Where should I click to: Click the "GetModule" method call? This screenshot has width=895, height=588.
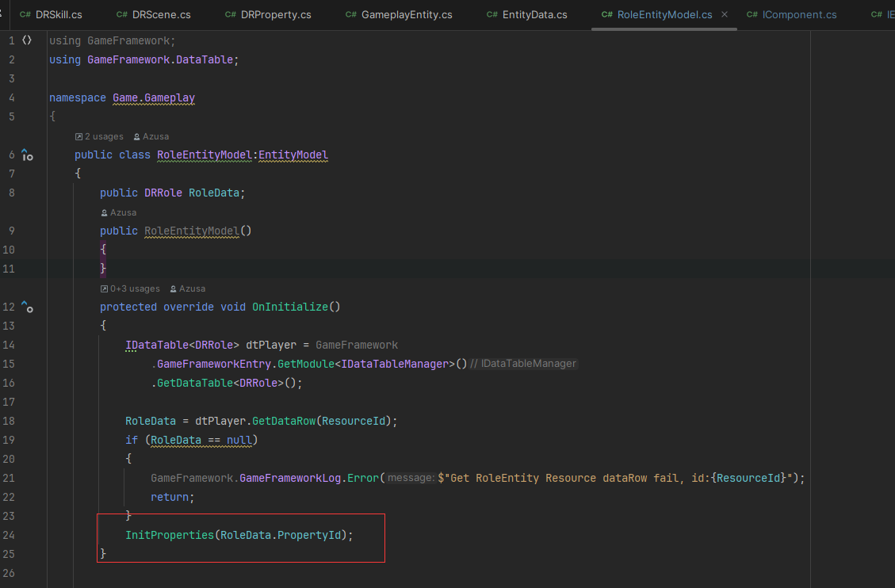point(306,364)
